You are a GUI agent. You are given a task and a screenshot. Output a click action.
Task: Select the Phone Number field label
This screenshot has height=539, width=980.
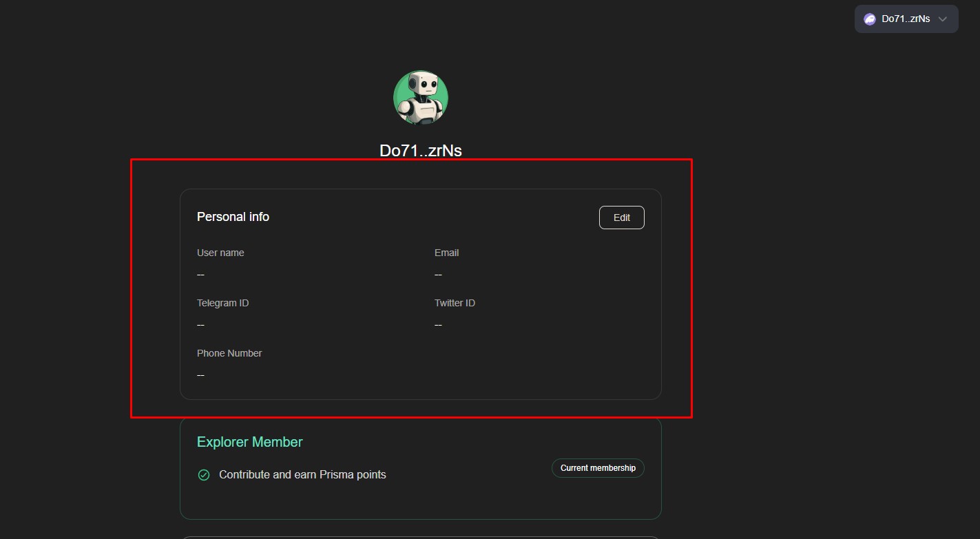click(229, 353)
